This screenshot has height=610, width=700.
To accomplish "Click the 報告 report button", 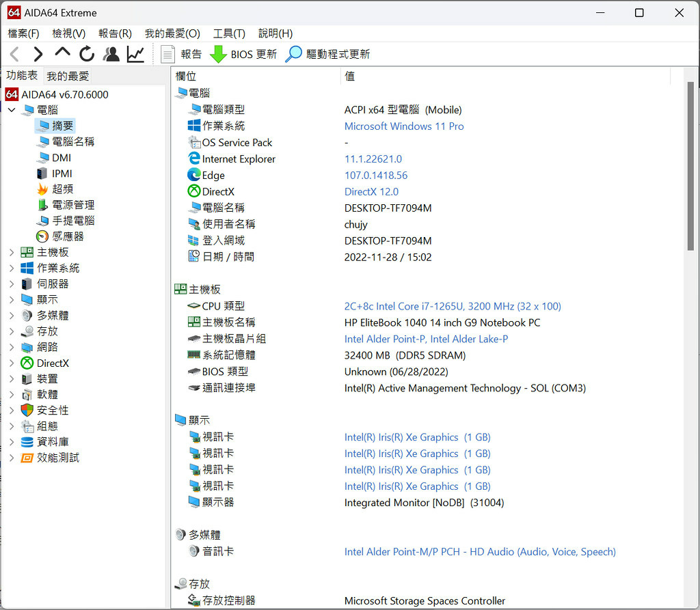I will click(x=181, y=54).
